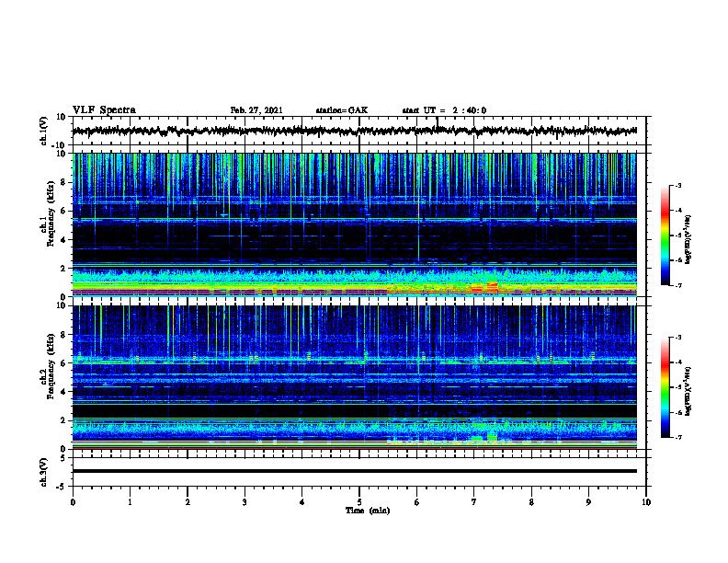Click the "ch.3(V)" axis label
728x563 pixels.
click(43, 472)
